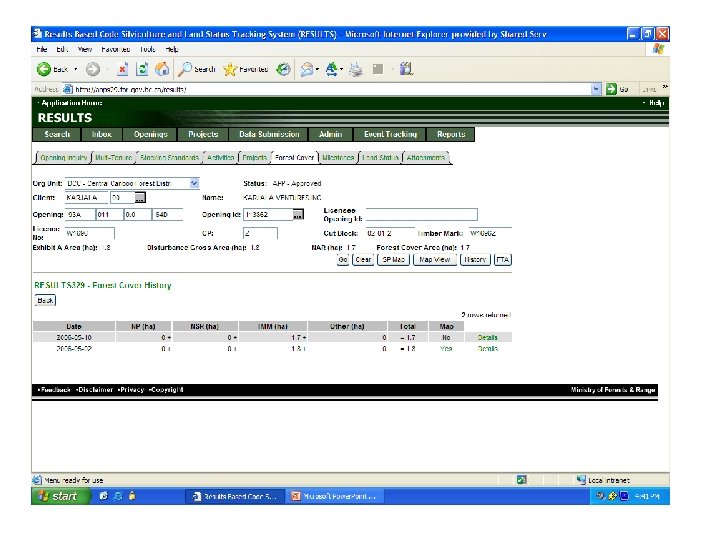Open the Projects navigation tab
Viewport: 720px width, 540px height.
pyautogui.click(x=203, y=134)
